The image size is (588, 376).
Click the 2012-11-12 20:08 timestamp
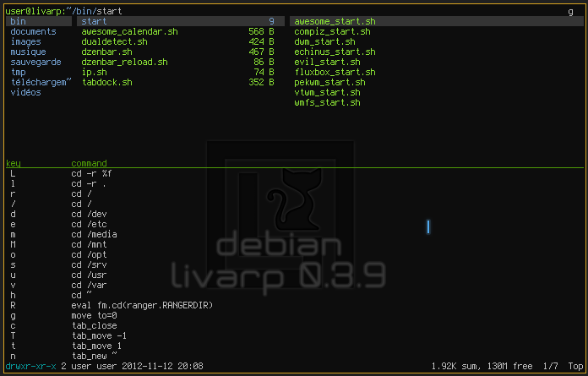click(162, 366)
